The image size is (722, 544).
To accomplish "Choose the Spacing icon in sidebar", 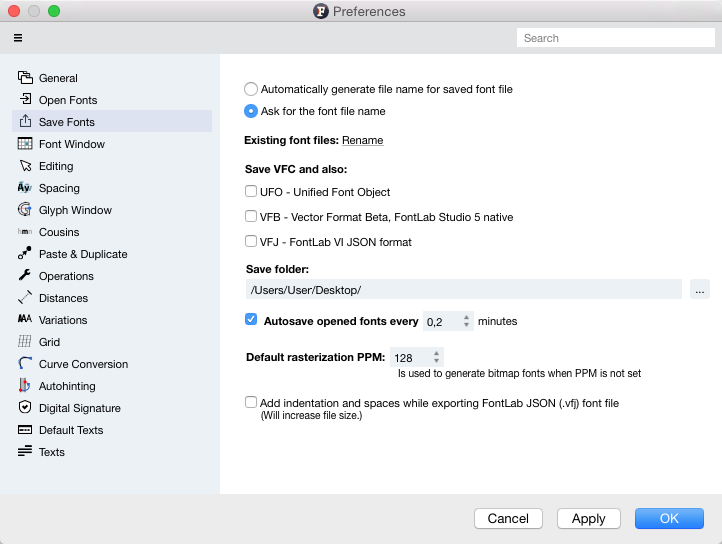I will point(24,187).
